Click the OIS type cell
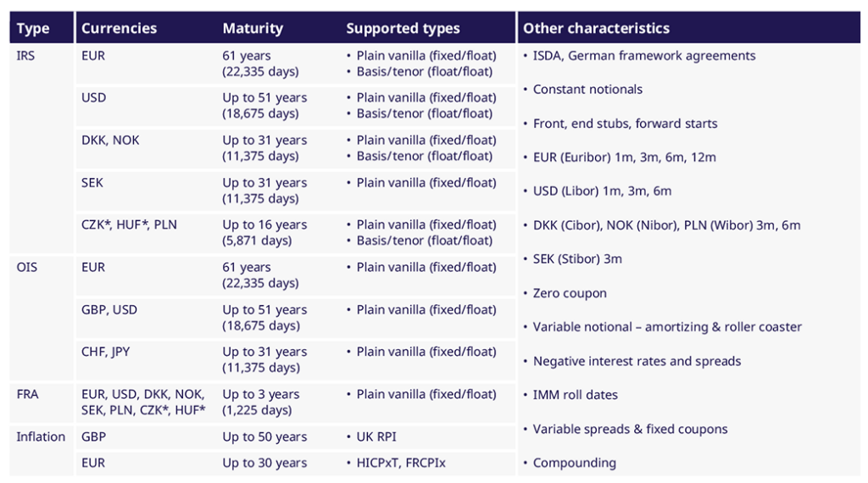This screenshot has width=868, height=483. (26, 267)
